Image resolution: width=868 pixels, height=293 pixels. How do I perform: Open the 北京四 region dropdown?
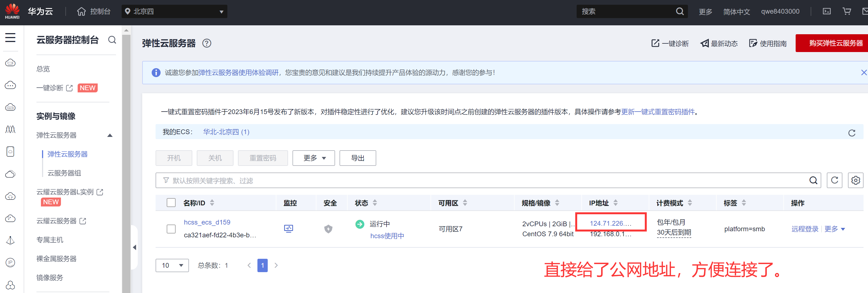174,11
